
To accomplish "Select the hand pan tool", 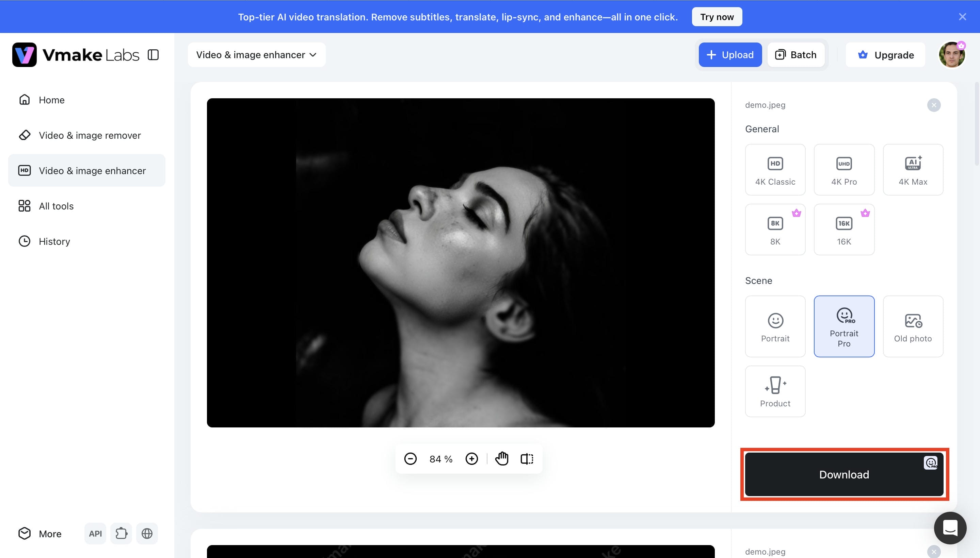I will coord(501,459).
